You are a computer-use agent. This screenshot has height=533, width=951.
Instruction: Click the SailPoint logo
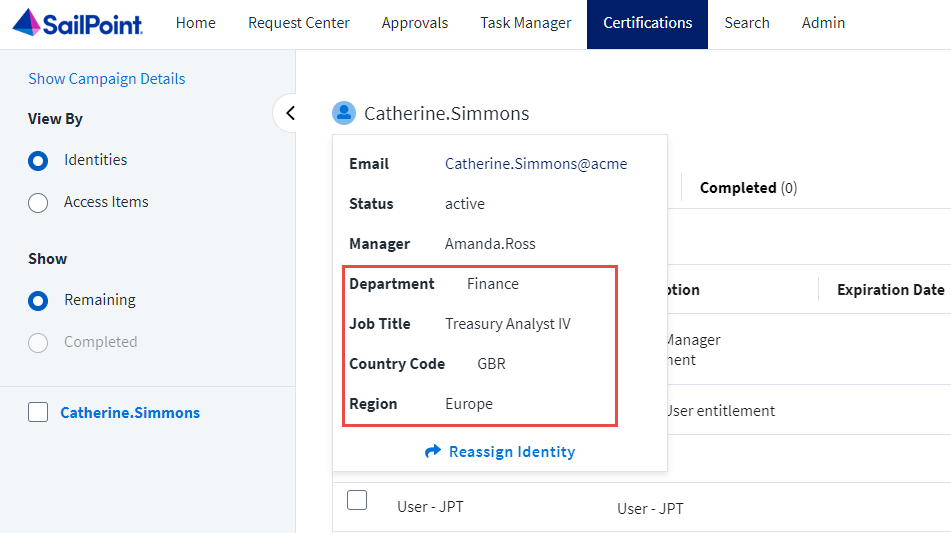pos(77,23)
